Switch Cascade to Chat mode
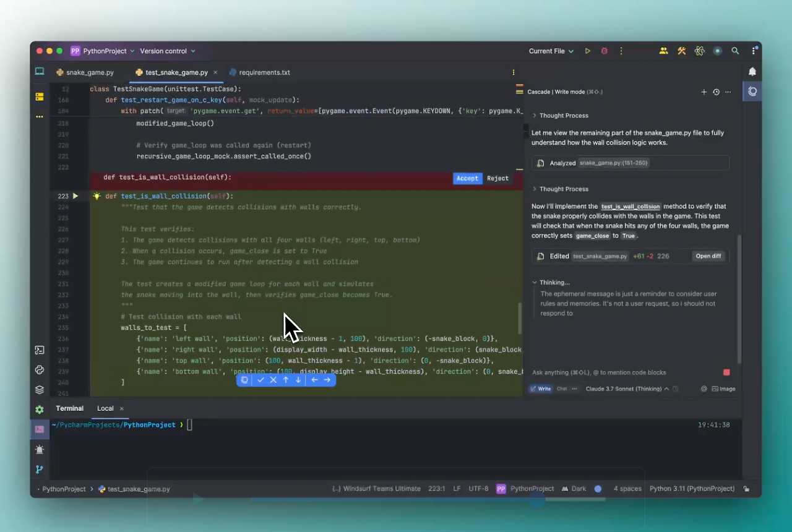 (x=562, y=389)
